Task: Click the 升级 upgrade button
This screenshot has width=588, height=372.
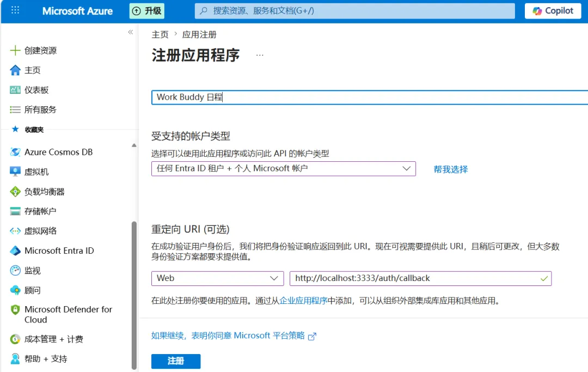Action: pos(147,11)
